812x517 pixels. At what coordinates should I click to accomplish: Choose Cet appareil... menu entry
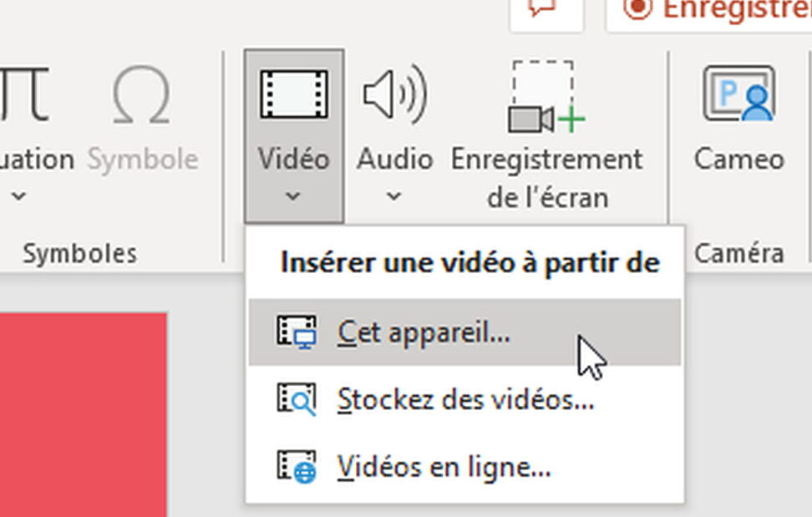pos(464,332)
